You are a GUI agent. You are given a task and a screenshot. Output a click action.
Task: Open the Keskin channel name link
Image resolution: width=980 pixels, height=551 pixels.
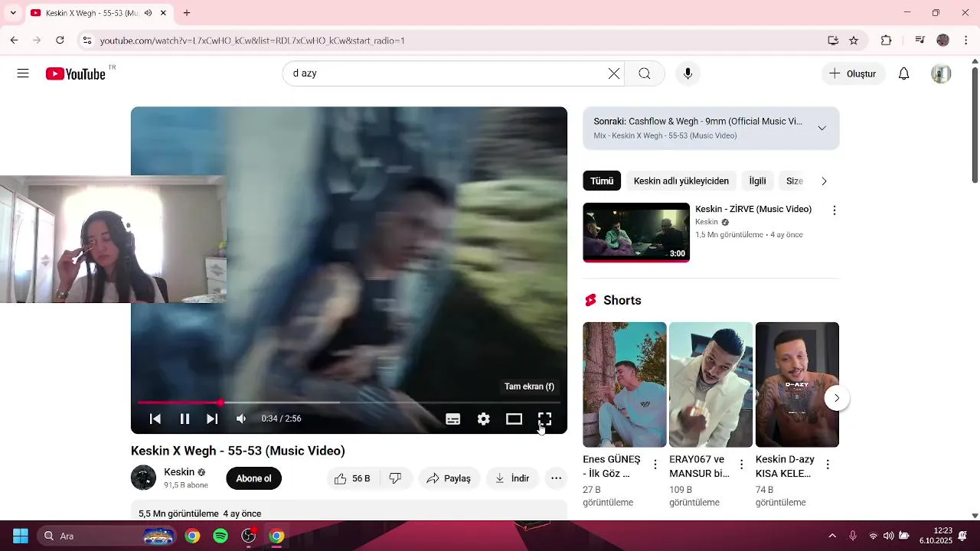coord(179,472)
